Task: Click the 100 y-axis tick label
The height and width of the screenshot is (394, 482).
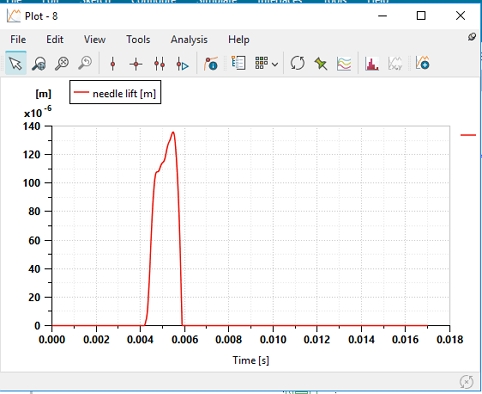Action: [x=31, y=183]
